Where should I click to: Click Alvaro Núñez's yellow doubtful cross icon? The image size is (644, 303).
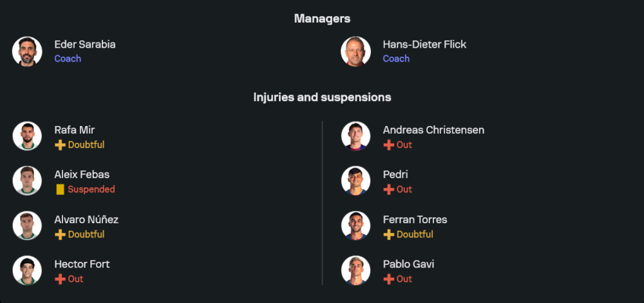[60, 235]
